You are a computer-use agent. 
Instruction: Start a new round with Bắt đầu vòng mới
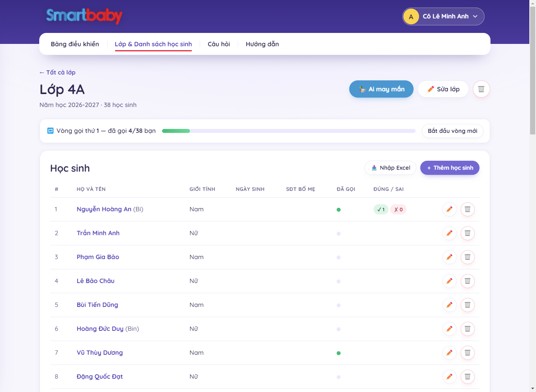[452, 131]
